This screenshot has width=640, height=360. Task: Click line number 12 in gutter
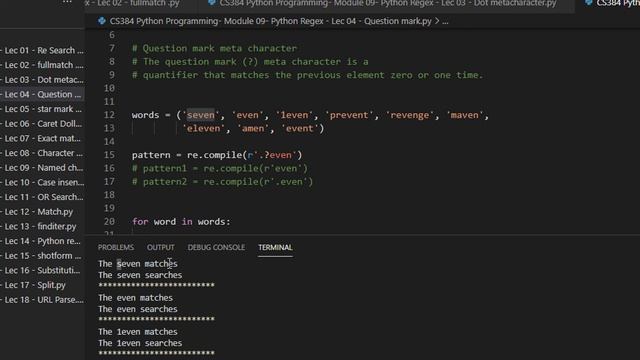(x=109, y=115)
